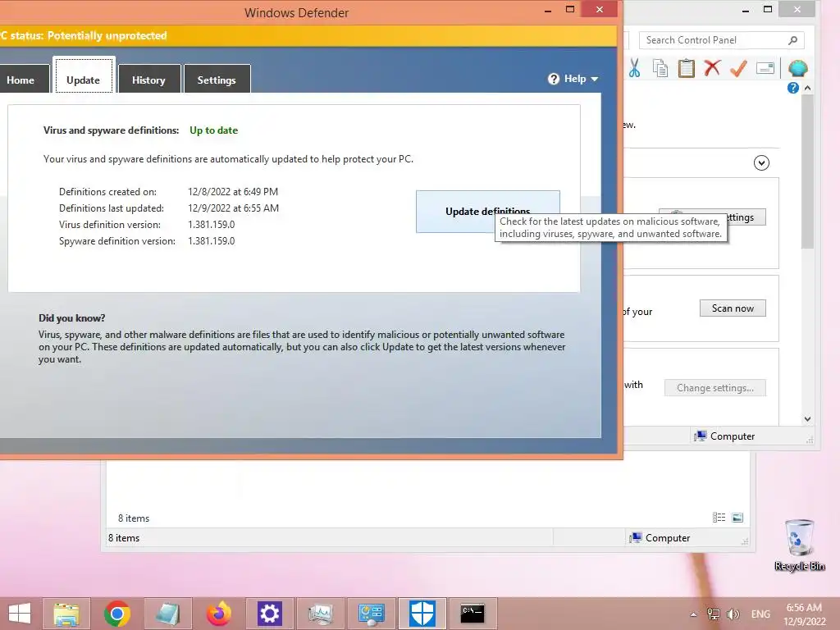
Task: Open File Explorer from the taskbar
Action: [66, 614]
